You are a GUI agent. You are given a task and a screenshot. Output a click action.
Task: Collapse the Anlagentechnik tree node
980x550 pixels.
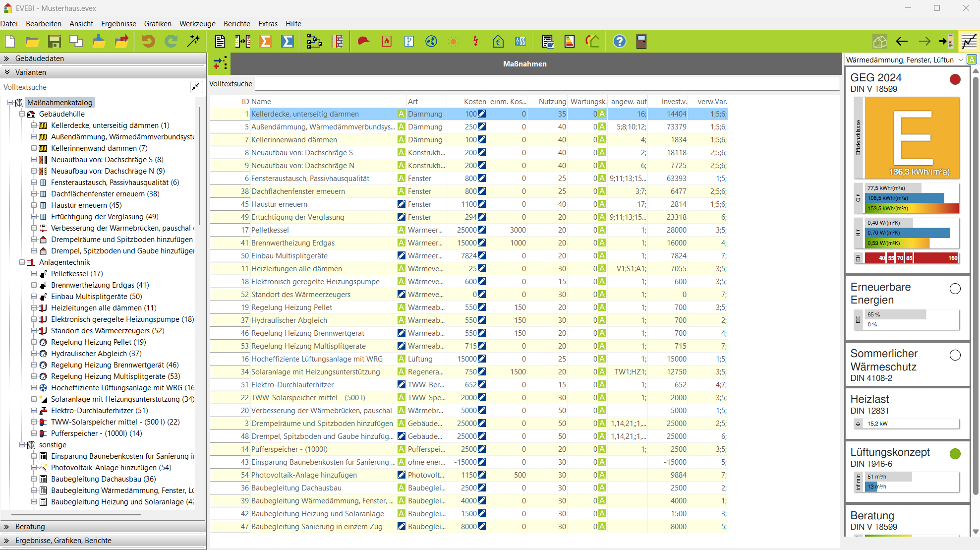click(x=22, y=262)
